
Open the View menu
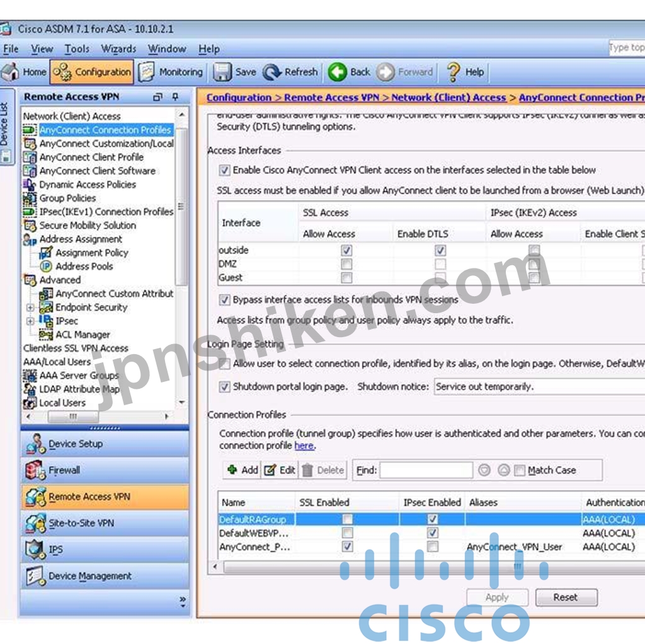42,49
